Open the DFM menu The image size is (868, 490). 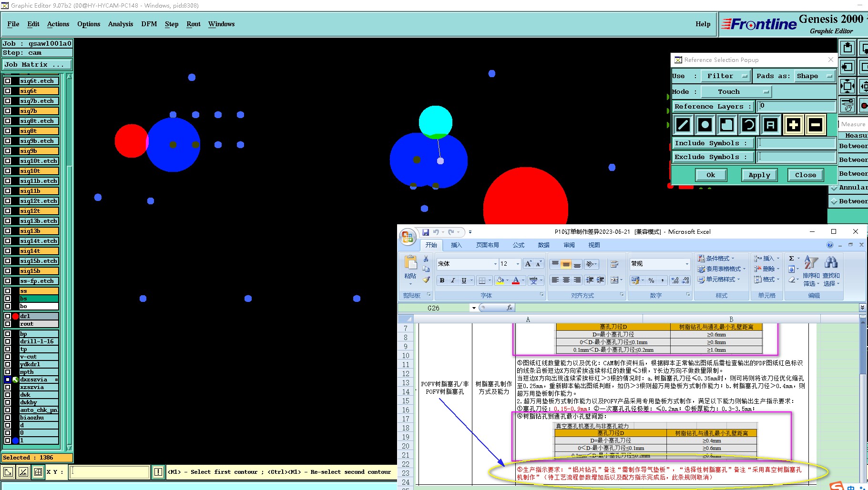coord(149,24)
